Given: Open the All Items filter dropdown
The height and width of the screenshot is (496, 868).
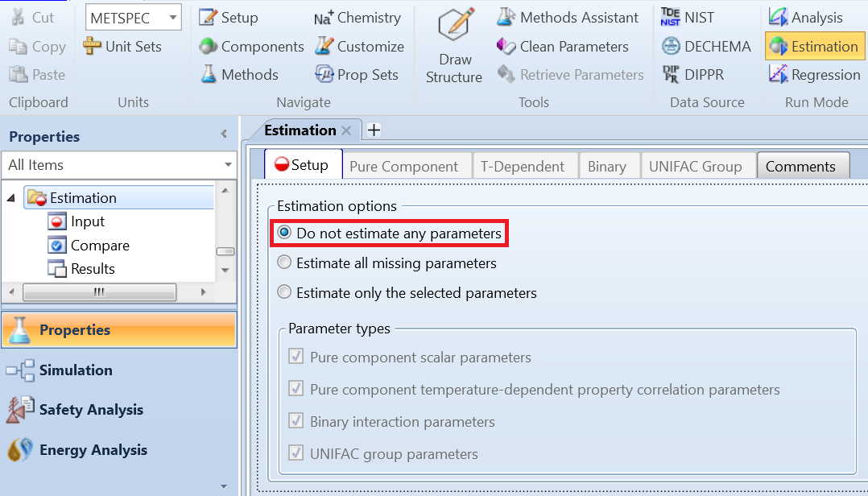Looking at the screenshot, I should click(x=228, y=165).
